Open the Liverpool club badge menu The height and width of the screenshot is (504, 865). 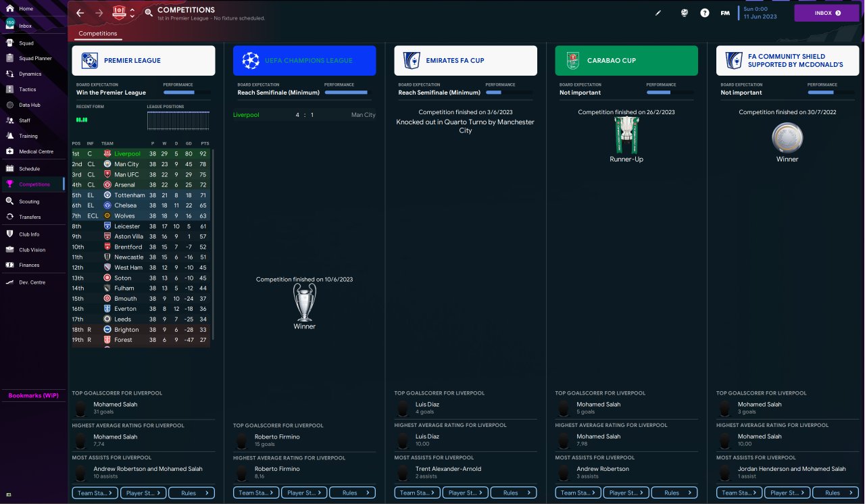120,12
